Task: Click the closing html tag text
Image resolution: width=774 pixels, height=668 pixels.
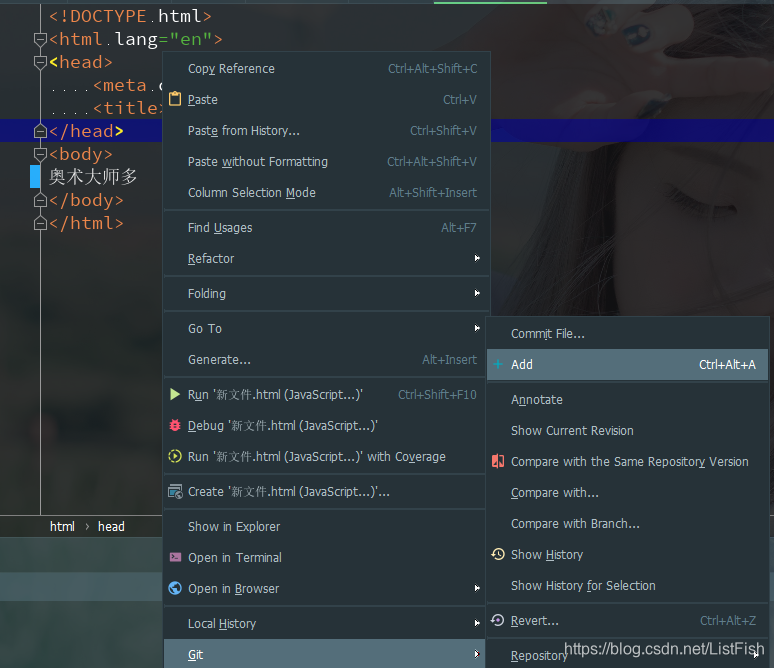Action: click(x=86, y=223)
